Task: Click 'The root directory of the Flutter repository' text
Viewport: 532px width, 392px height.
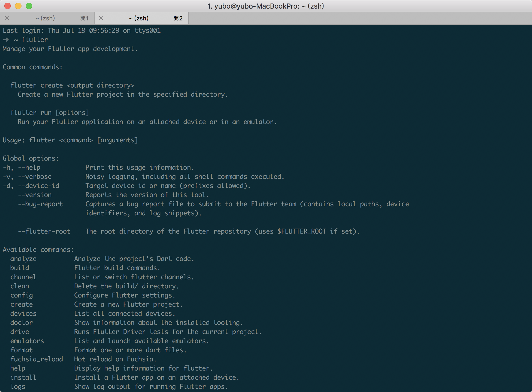Action: [222, 231]
